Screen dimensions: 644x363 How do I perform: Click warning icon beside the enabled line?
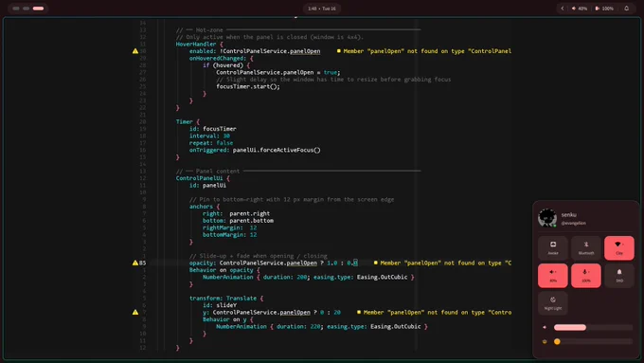click(135, 51)
